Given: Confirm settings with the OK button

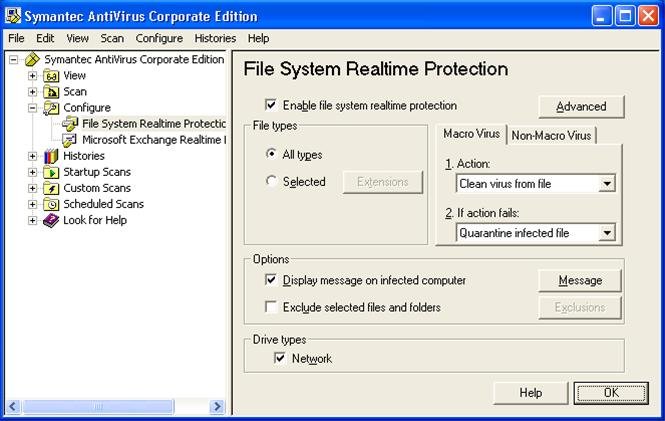Looking at the screenshot, I should [x=611, y=393].
